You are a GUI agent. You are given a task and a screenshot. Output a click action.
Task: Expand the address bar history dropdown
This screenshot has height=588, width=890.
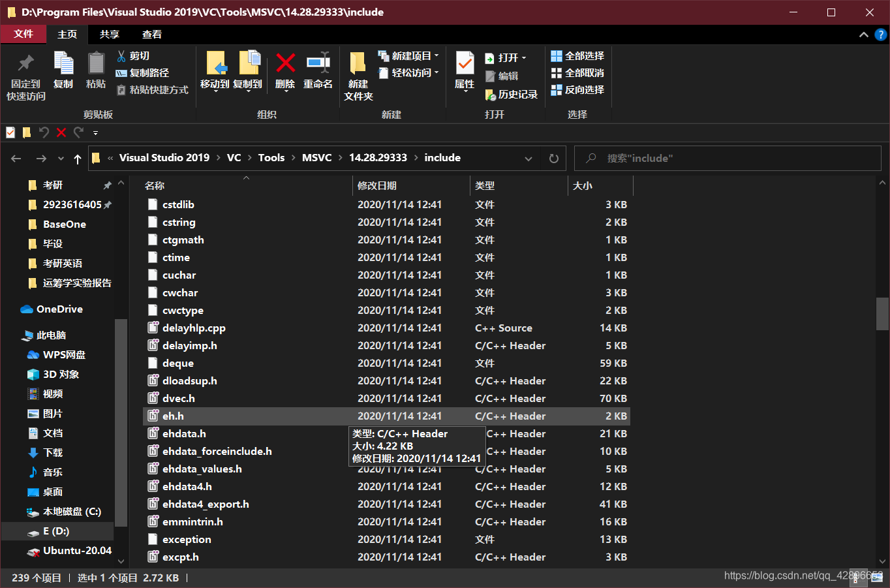529,159
